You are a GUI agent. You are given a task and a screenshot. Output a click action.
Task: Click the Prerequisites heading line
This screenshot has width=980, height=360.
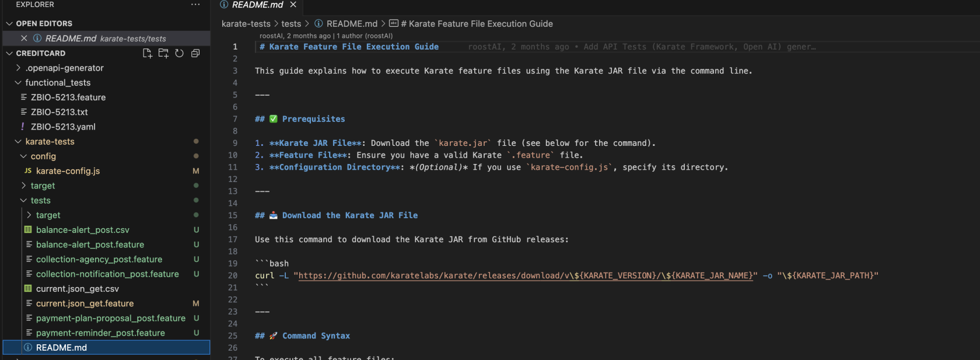tap(300, 119)
